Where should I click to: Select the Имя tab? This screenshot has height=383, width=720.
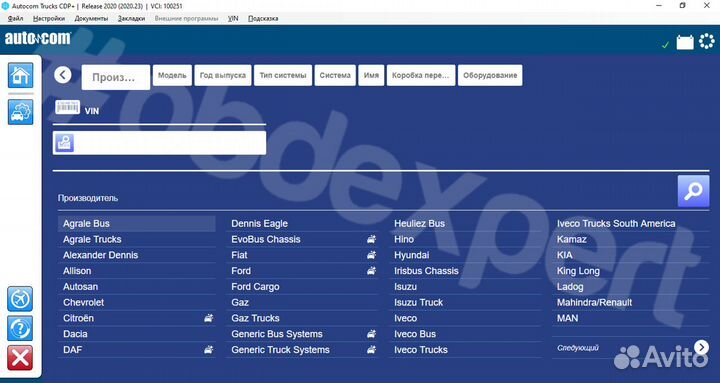pyautogui.click(x=371, y=75)
